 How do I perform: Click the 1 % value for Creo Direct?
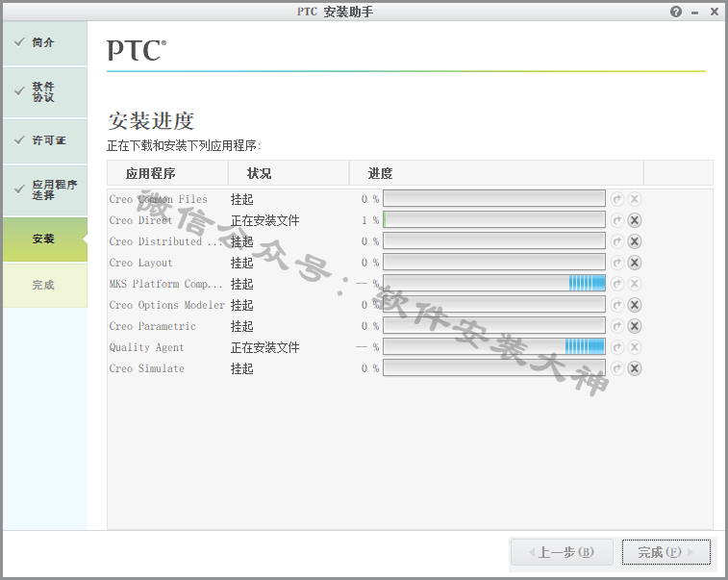pos(370,220)
